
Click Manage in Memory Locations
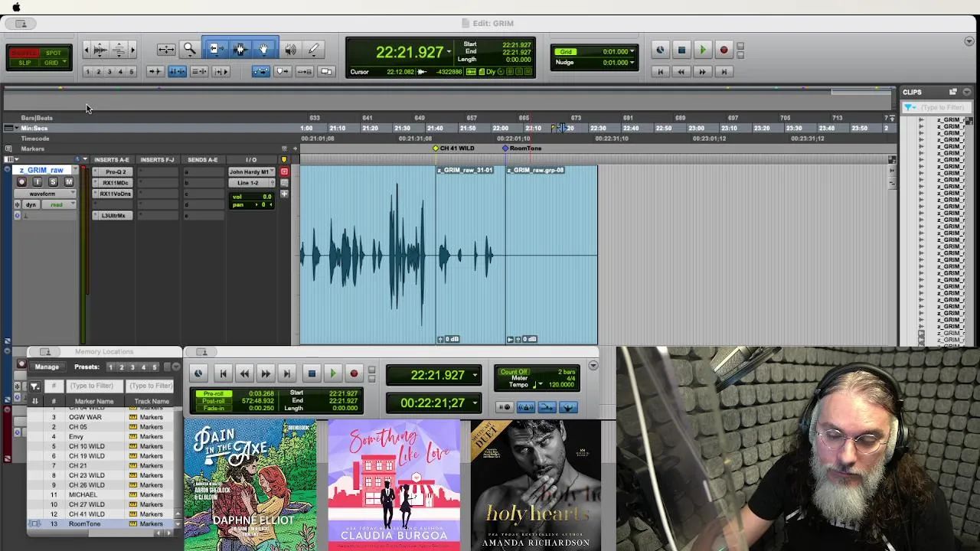point(46,367)
